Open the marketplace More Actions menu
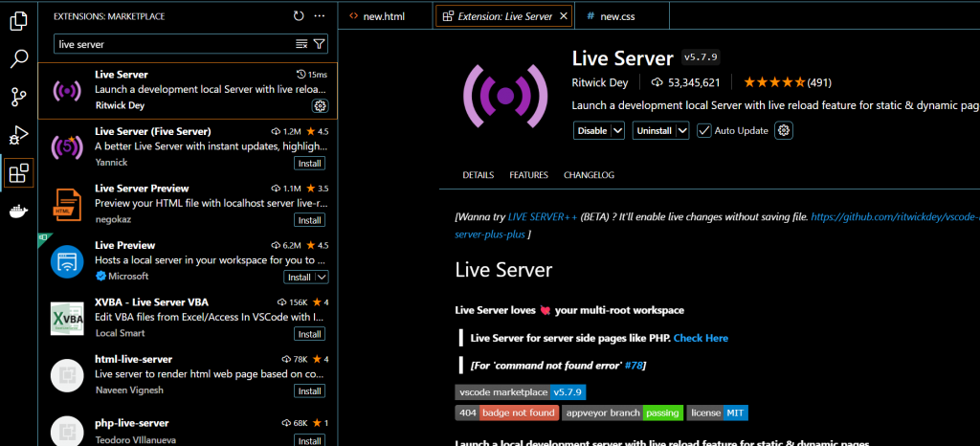This screenshot has width=980, height=446. pos(320,15)
